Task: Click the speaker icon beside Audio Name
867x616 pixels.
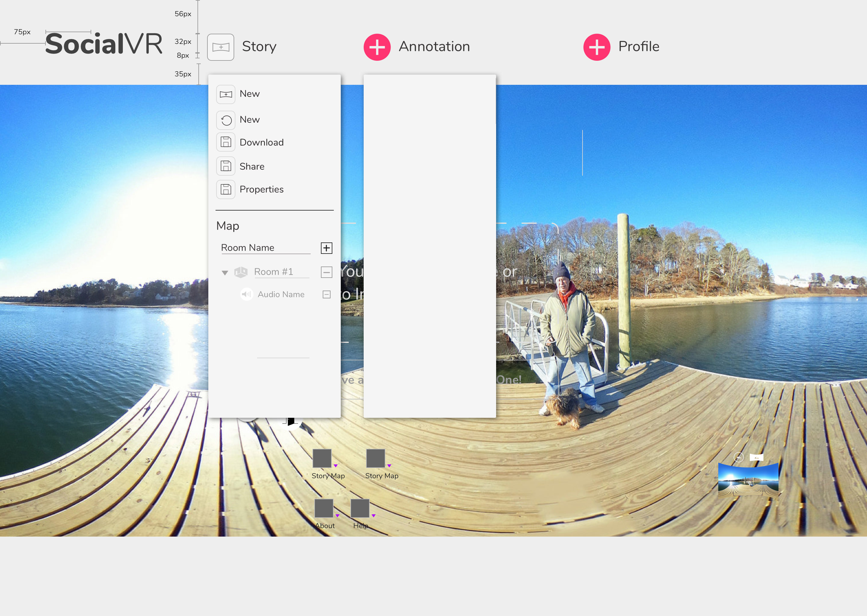Action: (246, 294)
